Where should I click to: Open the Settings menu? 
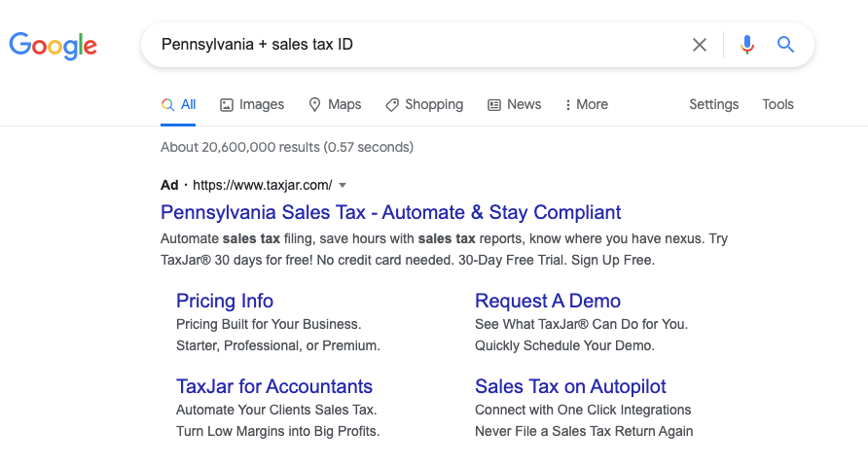point(713,105)
